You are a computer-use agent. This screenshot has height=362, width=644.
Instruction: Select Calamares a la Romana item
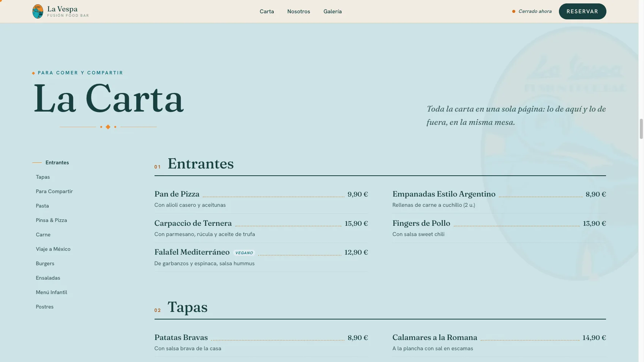coord(435,337)
